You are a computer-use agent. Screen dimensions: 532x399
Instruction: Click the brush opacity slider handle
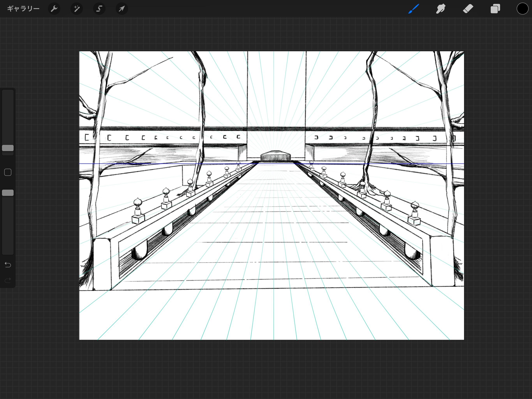tap(8, 193)
